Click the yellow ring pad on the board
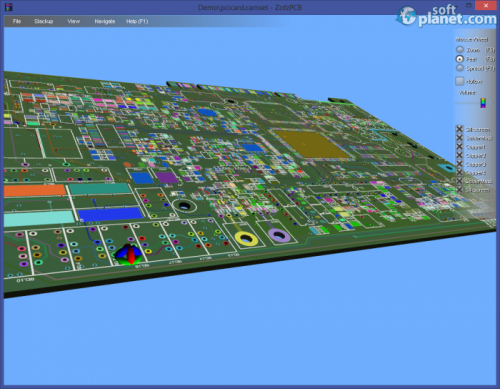The width and height of the screenshot is (500, 389). click(246, 239)
